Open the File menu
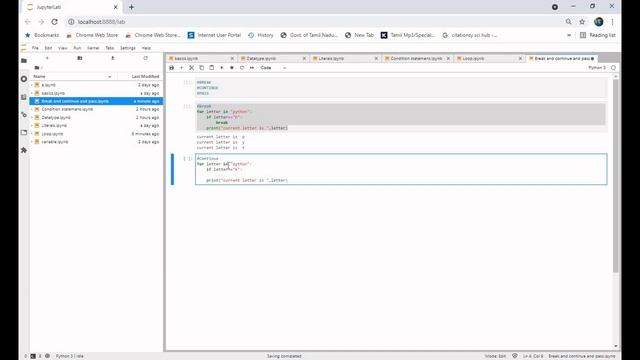 point(35,48)
